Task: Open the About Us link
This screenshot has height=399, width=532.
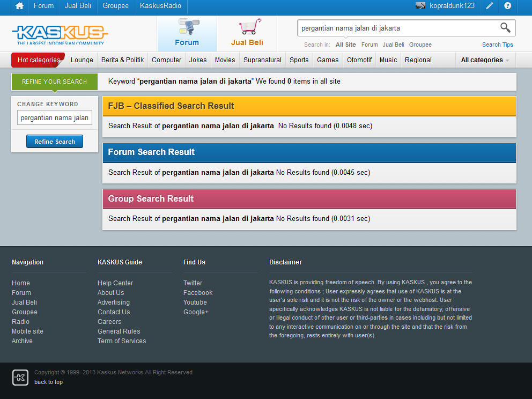Action: (110, 292)
